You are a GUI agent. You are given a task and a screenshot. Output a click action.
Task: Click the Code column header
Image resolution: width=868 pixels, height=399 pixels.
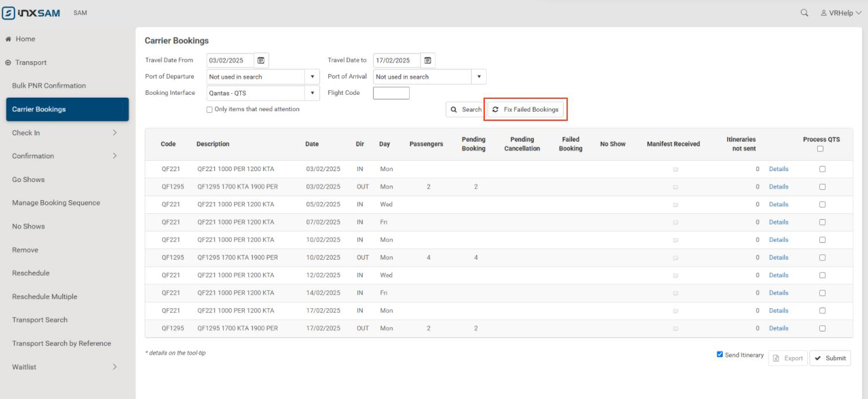(168, 144)
